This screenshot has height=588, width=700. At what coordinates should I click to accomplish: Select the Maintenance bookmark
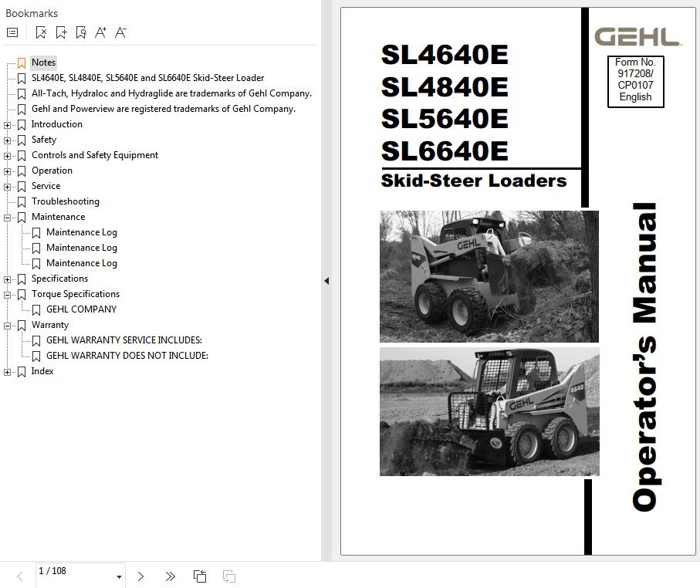tap(58, 217)
